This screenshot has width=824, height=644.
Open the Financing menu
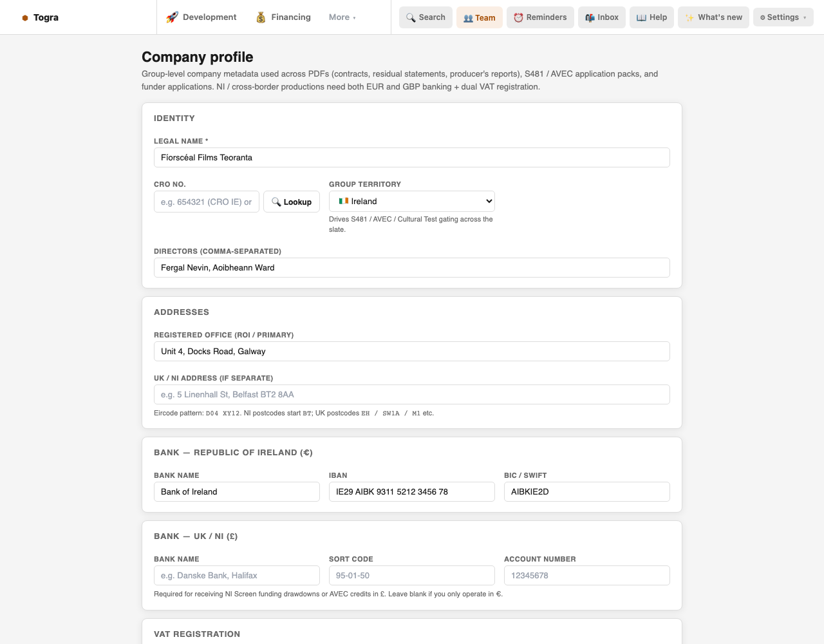pyautogui.click(x=283, y=17)
